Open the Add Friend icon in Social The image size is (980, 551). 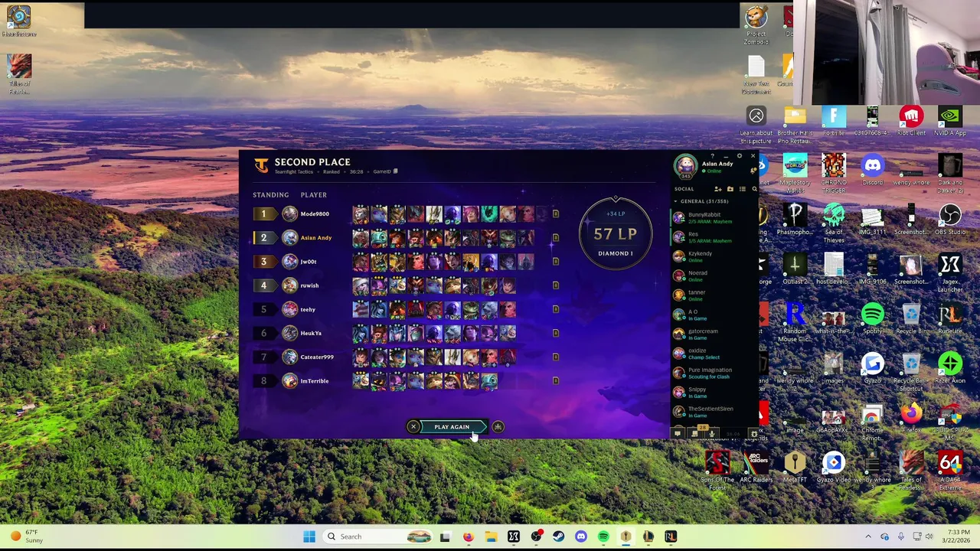click(x=718, y=189)
